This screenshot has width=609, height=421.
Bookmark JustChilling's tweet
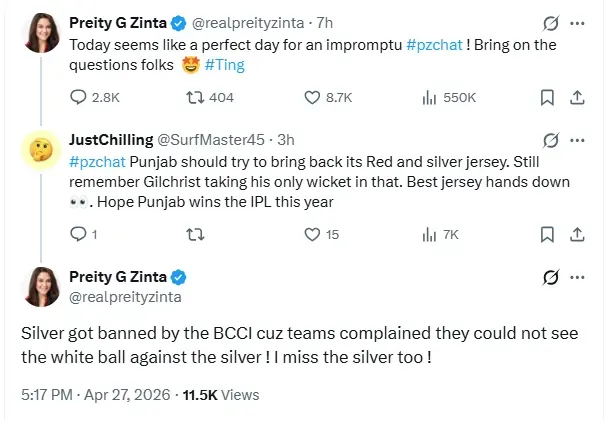pyautogui.click(x=546, y=234)
